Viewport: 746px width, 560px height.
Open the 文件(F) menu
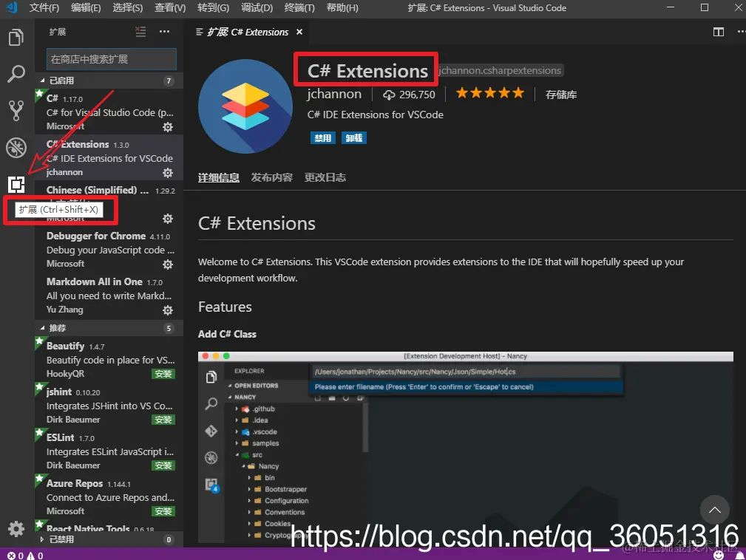pos(44,8)
